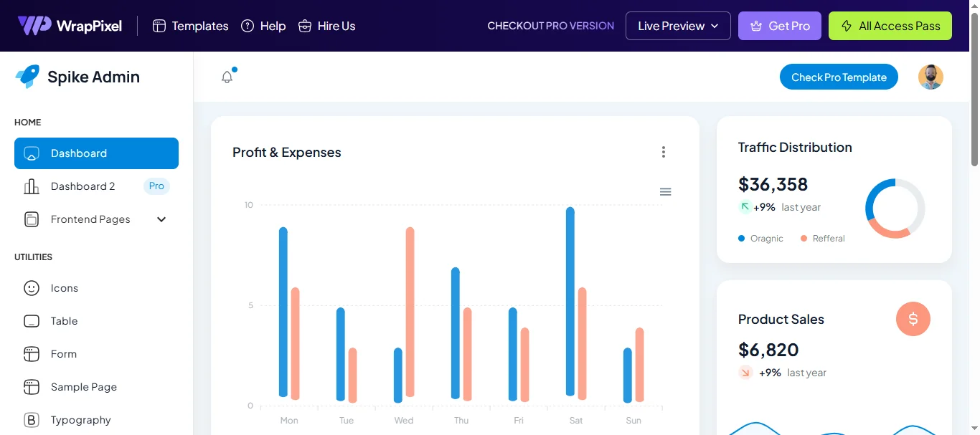Click the Help question mark icon
980x435 pixels.
point(248,26)
